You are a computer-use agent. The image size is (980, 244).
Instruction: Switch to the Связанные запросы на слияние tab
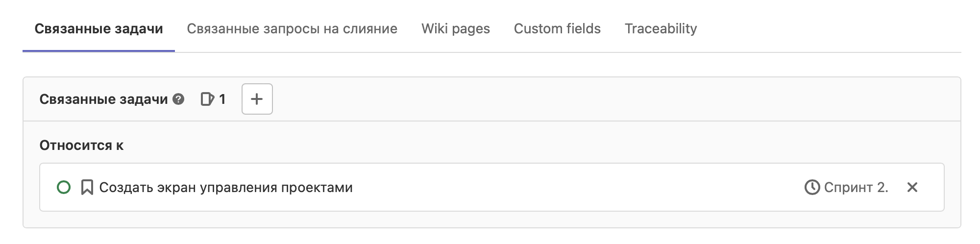(292, 29)
